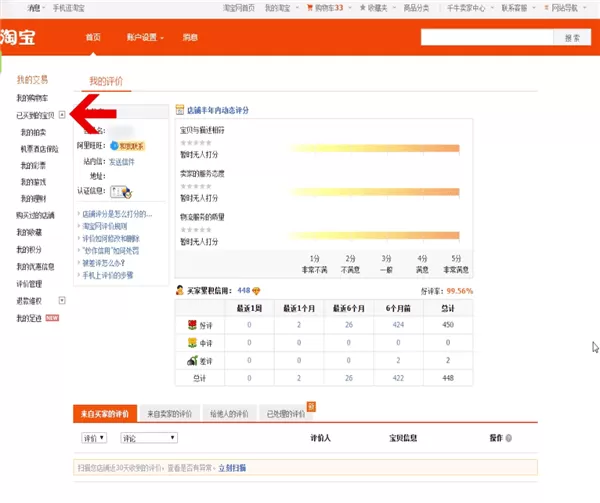Click the 认证信息 certification badge icon
This screenshot has width=600, height=503.
[121, 192]
